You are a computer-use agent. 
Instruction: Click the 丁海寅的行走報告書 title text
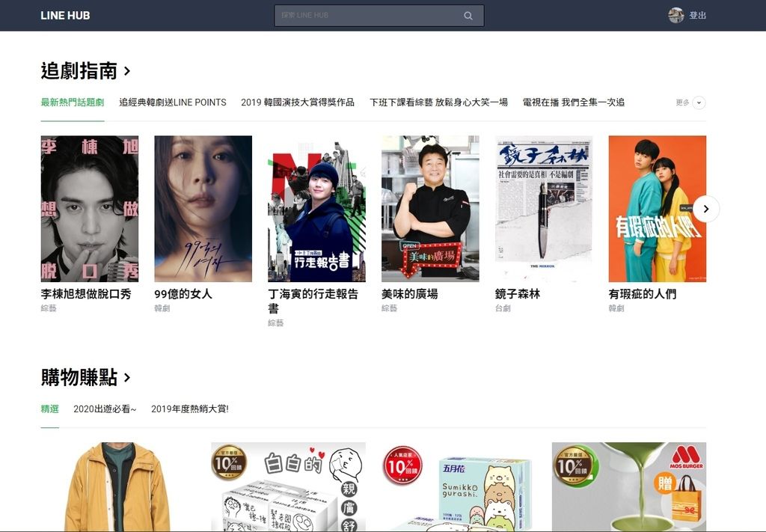click(x=313, y=301)
